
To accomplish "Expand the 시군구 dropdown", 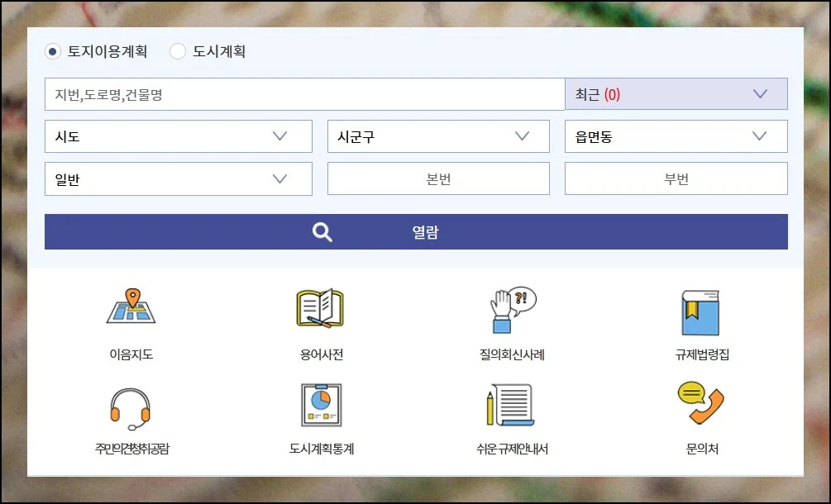I will [438, 136].
